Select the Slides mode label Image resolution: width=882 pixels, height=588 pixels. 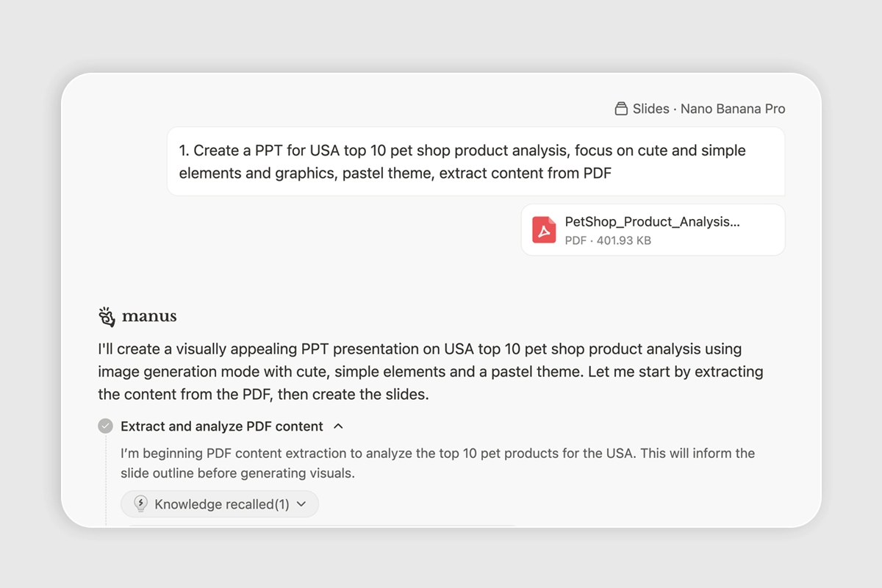point(650,108)
